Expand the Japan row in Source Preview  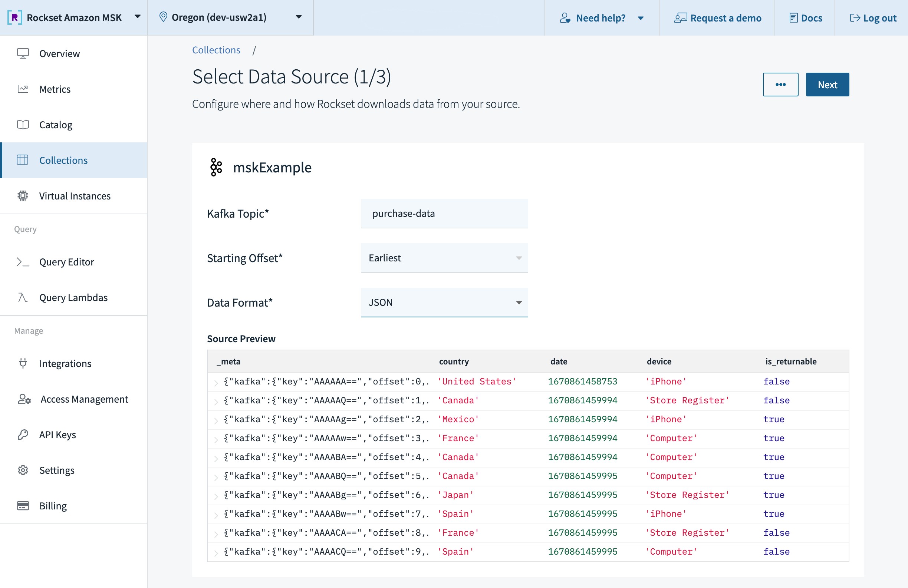[216, 496]
